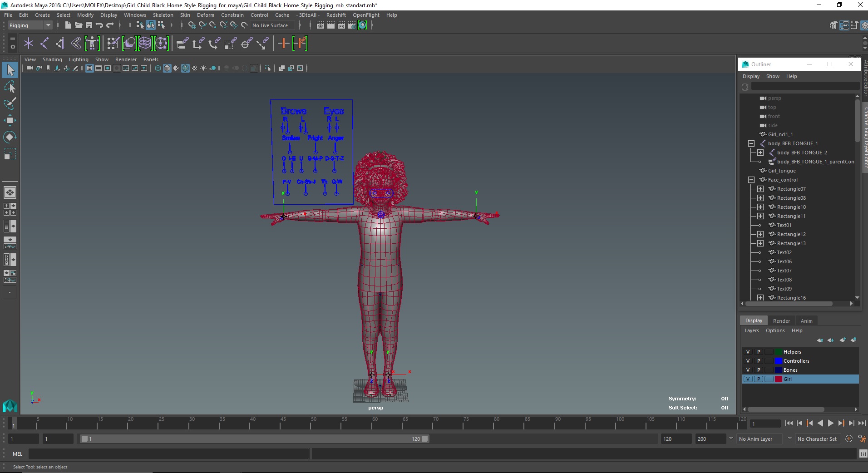Image resolution: width=868 pixels, height=473 pixels.
Task: Expand the body_BFB_TONGUE_2 node
Action: pos(760,153)
